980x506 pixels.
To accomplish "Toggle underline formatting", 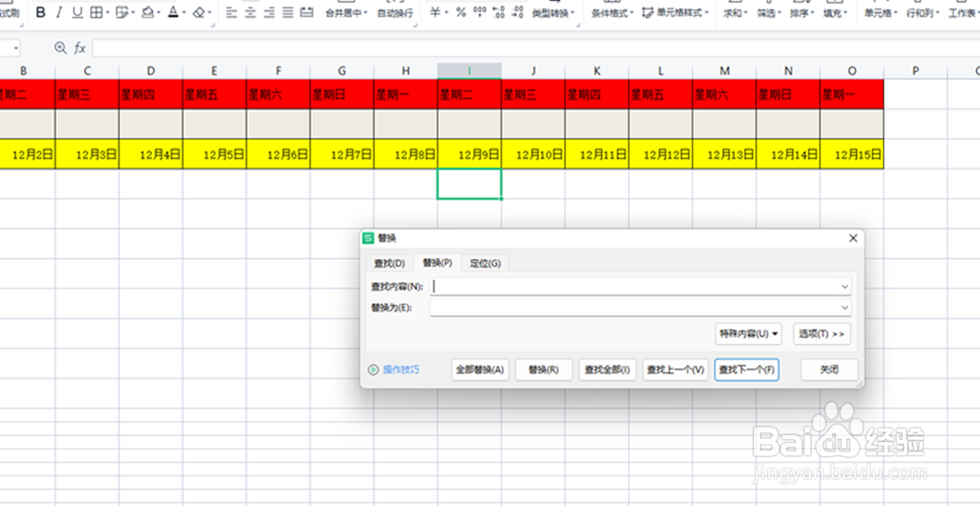I will [77, 12].
